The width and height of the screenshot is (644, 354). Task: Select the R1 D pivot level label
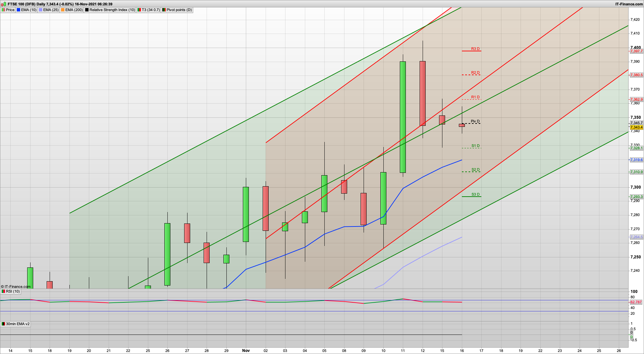pos(475,97)
